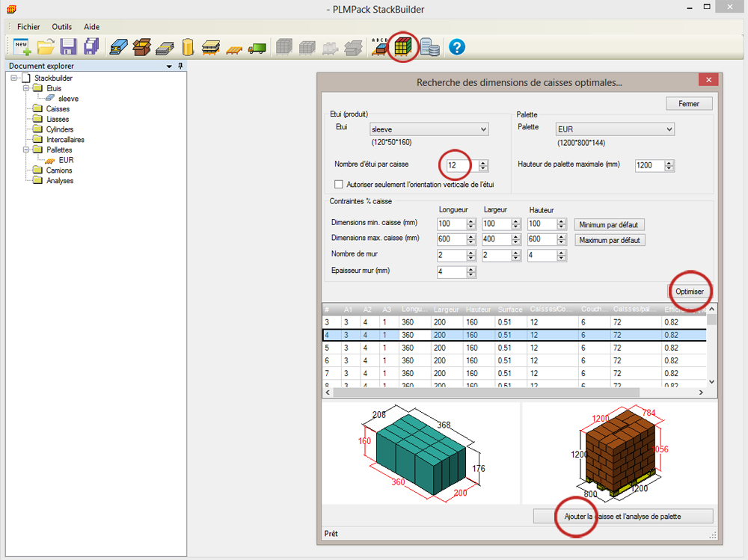
Task: Click the Camions folder icon
Action: tap(37, 170)
